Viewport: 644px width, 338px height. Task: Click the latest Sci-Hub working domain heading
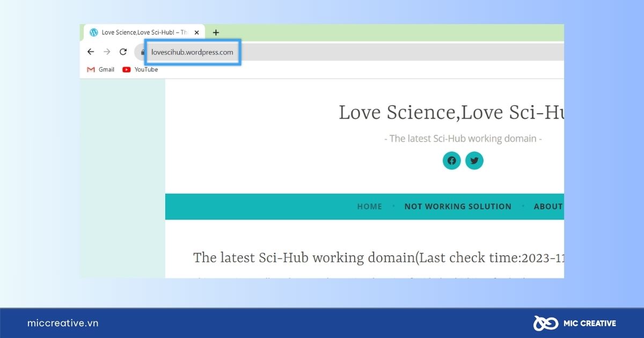coord(378,258)
